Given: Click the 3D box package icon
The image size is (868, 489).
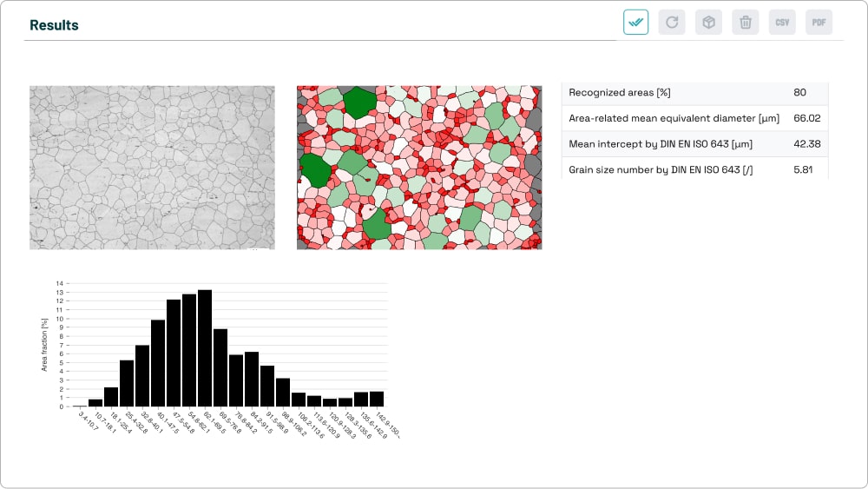Looking at the screenshot, I should pos(708,23).
